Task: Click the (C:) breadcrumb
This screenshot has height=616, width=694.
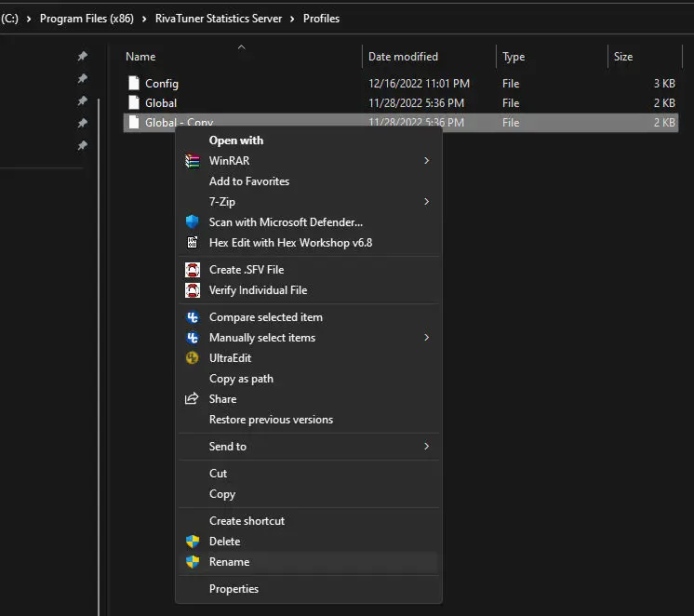Action: coord(9,19)
